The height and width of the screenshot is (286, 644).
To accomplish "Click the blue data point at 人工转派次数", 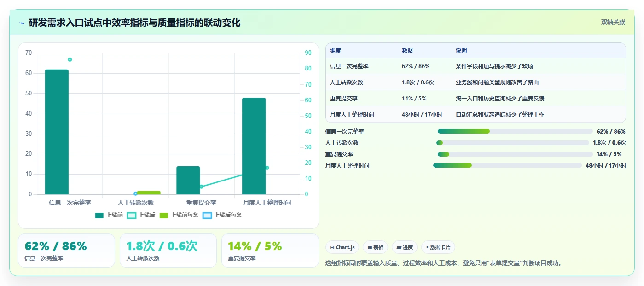I will click(136, 193).
